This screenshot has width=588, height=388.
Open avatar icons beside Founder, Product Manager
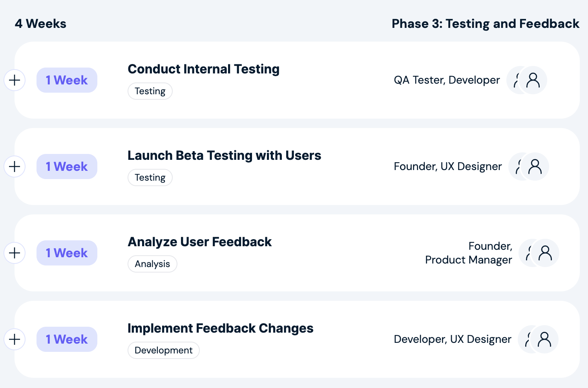pyautogui.click(x=539, y=253)
